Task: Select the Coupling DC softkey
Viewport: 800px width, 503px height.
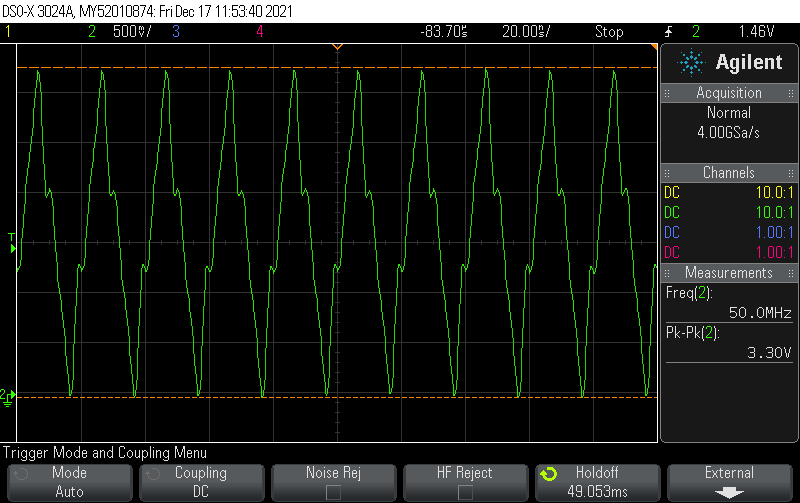Action: 201,482
